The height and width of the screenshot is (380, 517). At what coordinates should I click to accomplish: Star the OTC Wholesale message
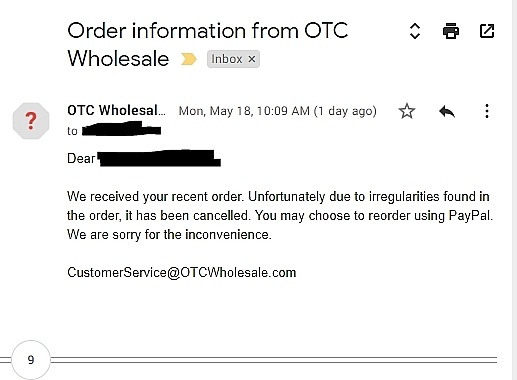point(407,111)
